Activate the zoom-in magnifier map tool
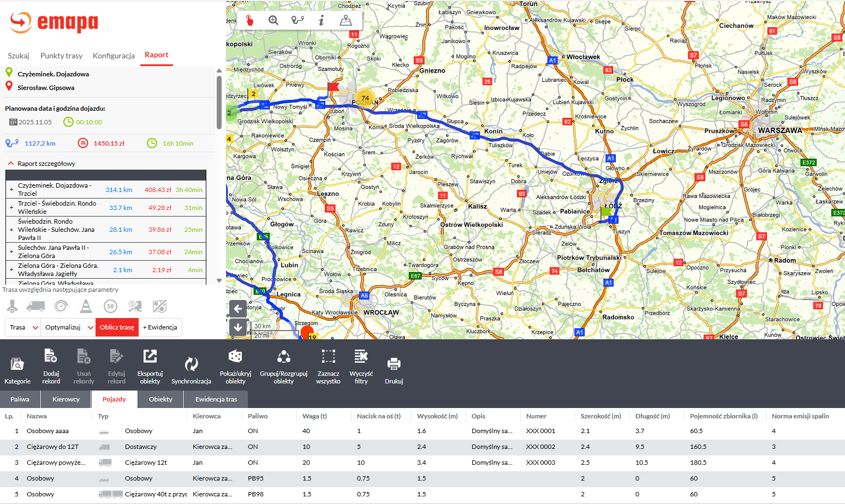845x504 pixels. pyautogui.click(x=273, y=21)
